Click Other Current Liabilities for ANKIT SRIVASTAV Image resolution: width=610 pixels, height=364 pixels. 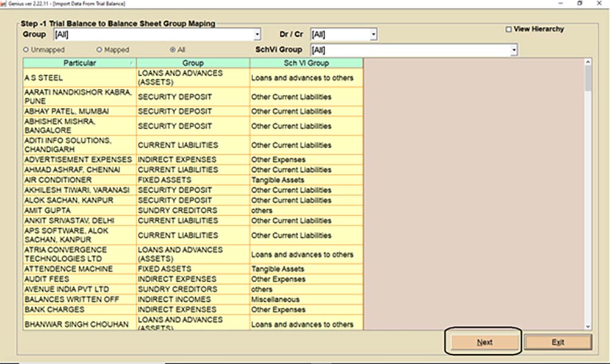(307, 221)
